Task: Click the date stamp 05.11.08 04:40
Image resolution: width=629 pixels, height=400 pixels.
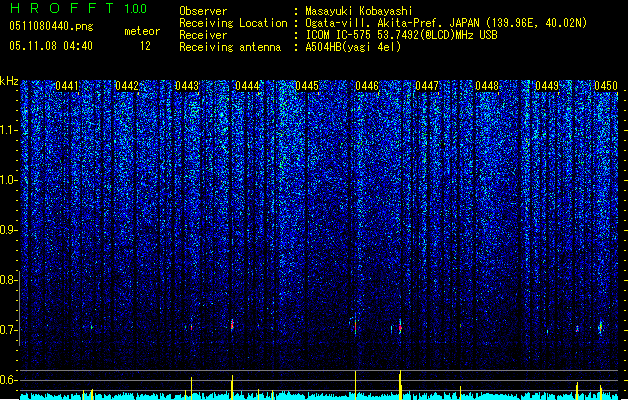Action: pos(51,46)
